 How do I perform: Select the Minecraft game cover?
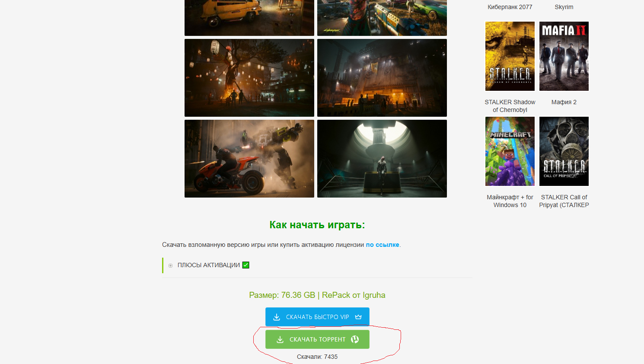click(510, 151)
